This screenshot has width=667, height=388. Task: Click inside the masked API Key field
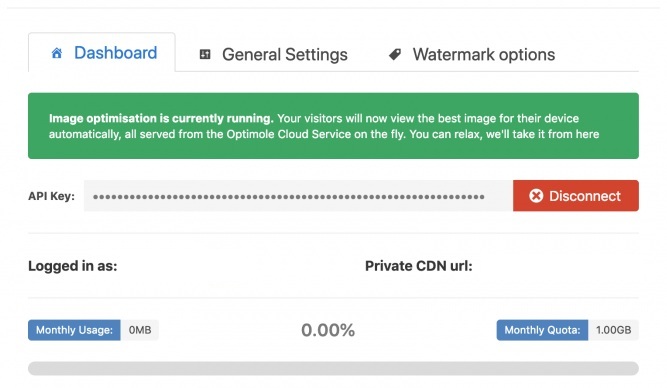tap(298, 196)
